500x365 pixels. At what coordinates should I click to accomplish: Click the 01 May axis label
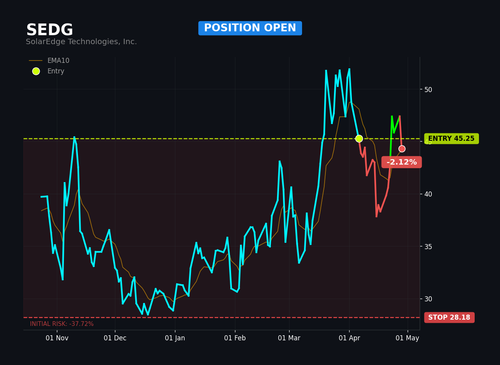coord(407,338)
